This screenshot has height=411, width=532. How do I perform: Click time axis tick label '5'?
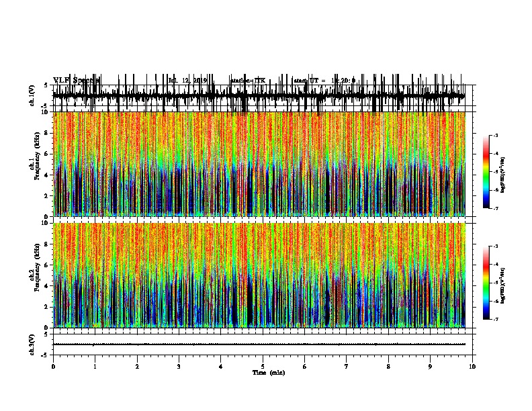[x=263, y=367]
